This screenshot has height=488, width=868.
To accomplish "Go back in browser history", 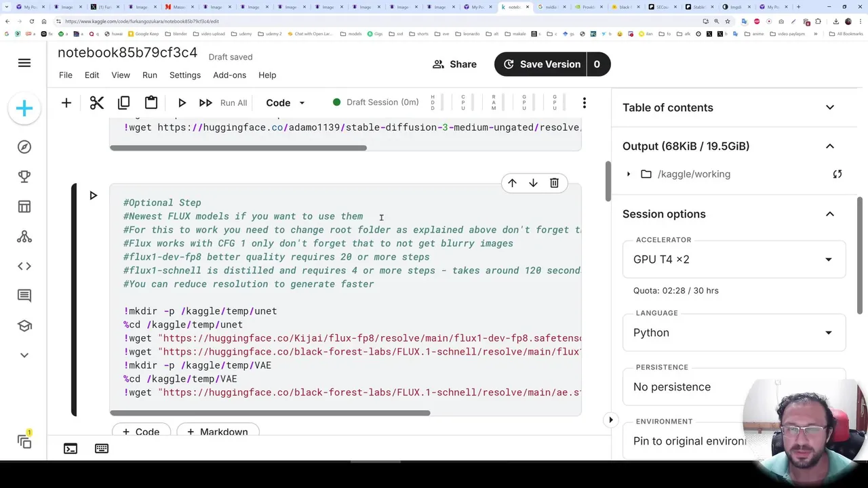I will click(x=7, y=21).
